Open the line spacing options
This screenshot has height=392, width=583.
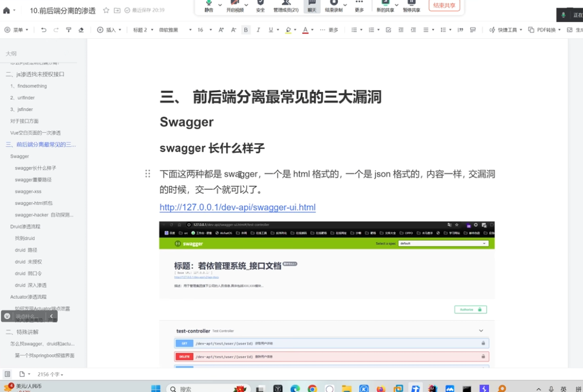445,30
